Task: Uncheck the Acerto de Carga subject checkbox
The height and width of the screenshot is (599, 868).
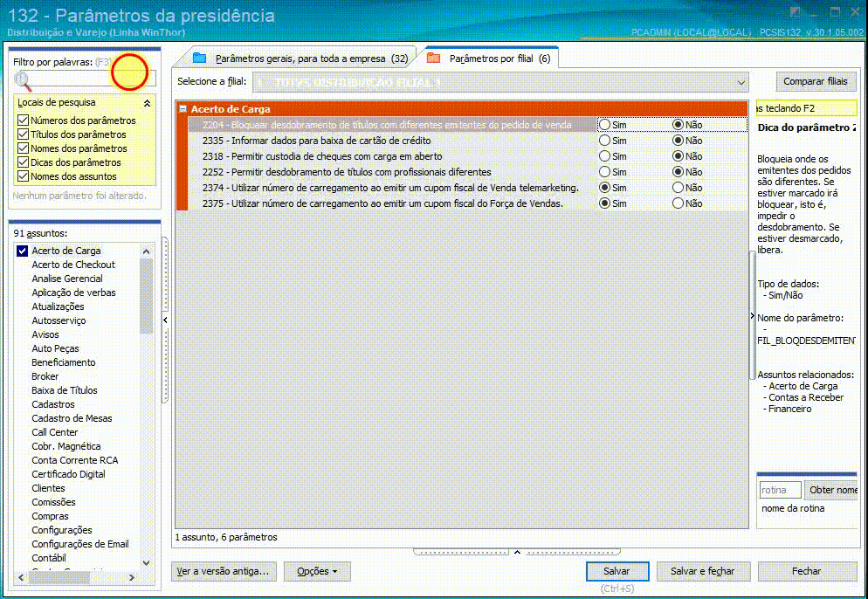Action: (x=22, y=251)
